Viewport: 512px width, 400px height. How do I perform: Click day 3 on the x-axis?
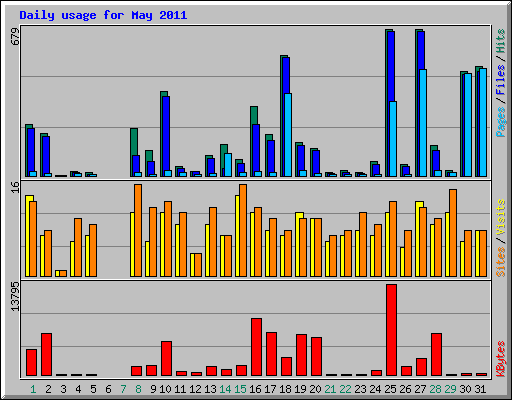(63, 389)
